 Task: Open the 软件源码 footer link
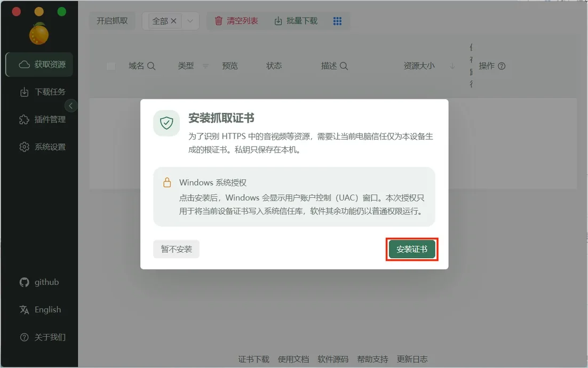click(333, 359)
